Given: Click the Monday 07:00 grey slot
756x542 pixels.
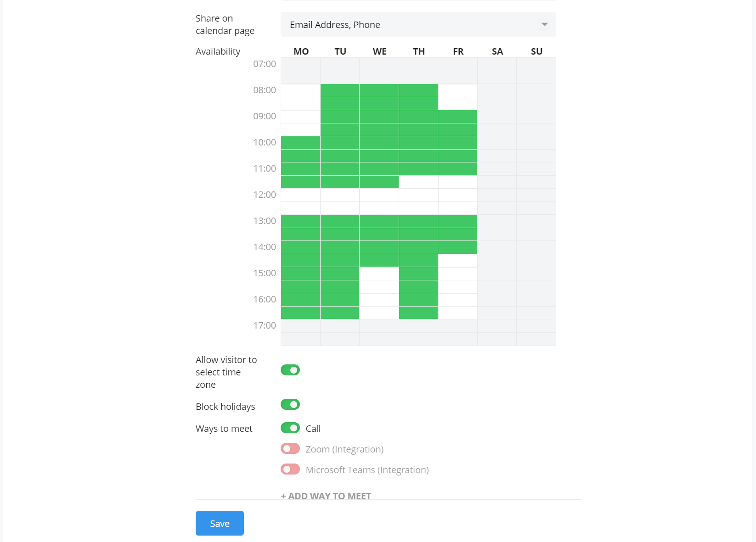Looking at the screenshot, I should point(300,64).
